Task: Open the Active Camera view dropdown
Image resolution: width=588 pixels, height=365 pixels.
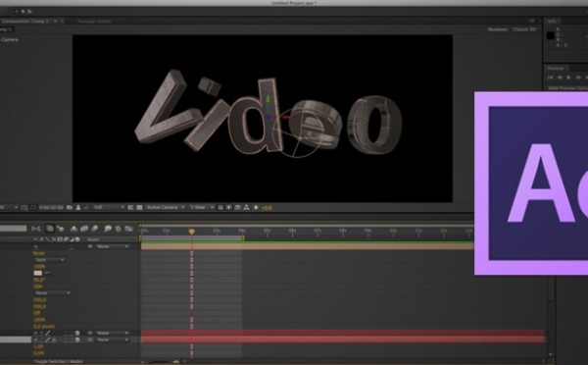Action: (x=166, y=207)
